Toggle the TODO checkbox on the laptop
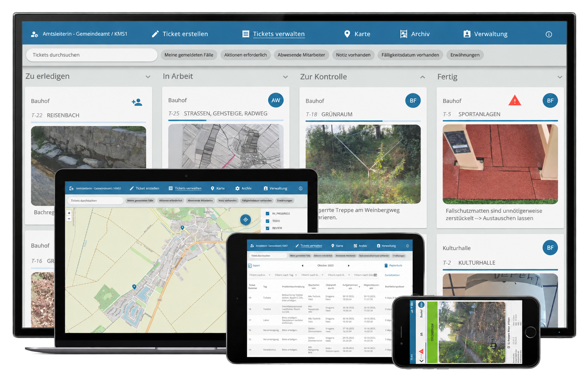The height and width of the screenshot is (382, 588). [268, 221]
